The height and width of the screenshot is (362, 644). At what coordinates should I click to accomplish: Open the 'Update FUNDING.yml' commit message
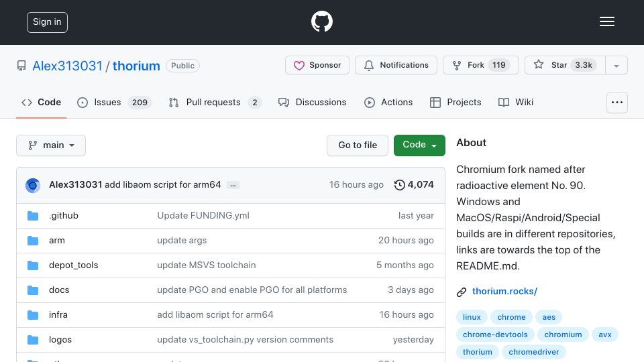click(x=203, y=215)
